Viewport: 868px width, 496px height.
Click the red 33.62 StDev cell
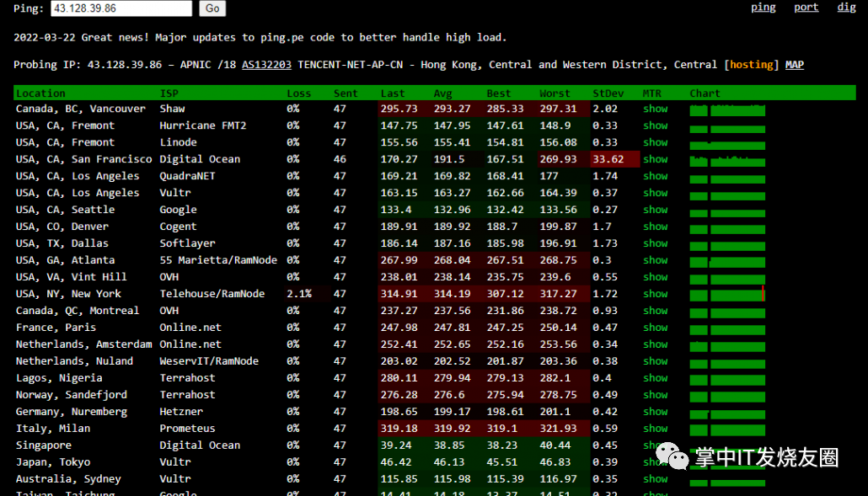click(x=608, y=159)
